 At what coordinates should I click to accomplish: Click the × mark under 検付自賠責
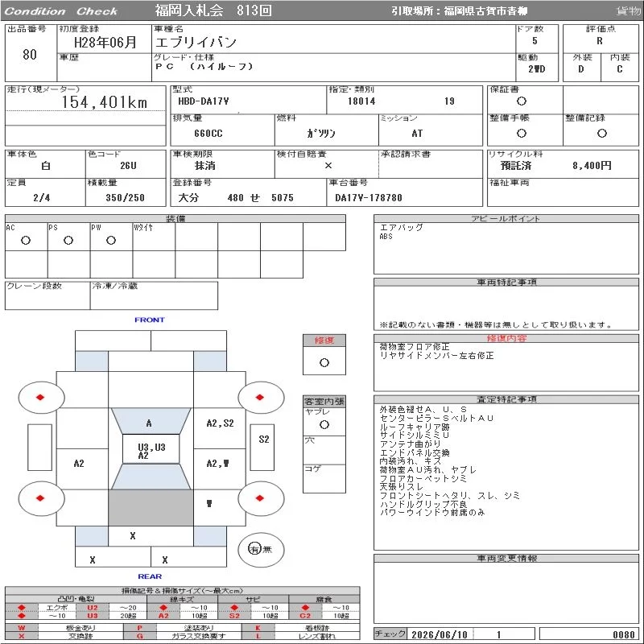(328, 166)
